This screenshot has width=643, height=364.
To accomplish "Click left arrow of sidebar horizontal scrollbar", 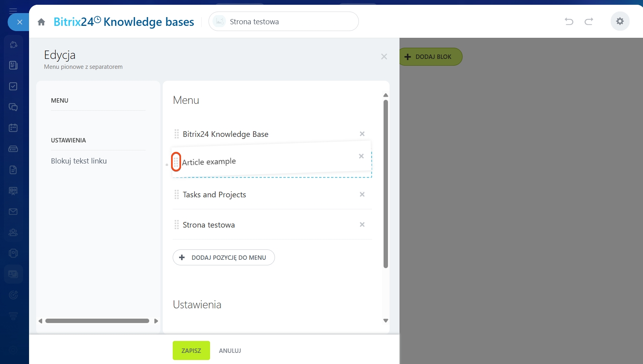I will (x=40, y=321).
